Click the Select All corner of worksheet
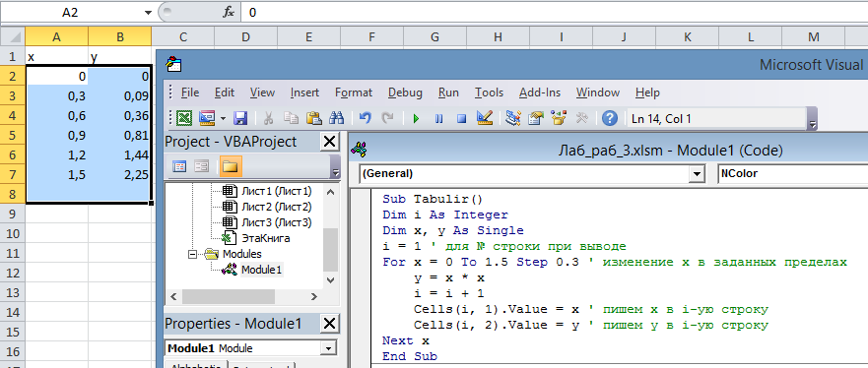 click(12, 37)
